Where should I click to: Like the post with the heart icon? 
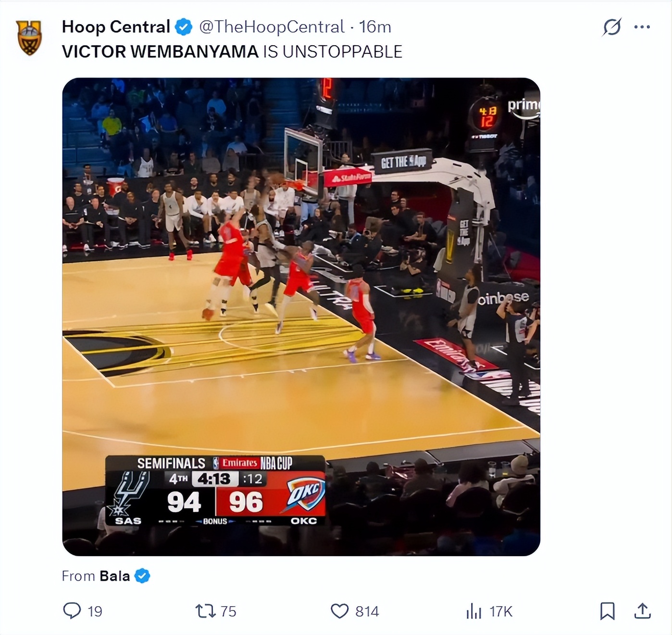click(x=339, y=611)
